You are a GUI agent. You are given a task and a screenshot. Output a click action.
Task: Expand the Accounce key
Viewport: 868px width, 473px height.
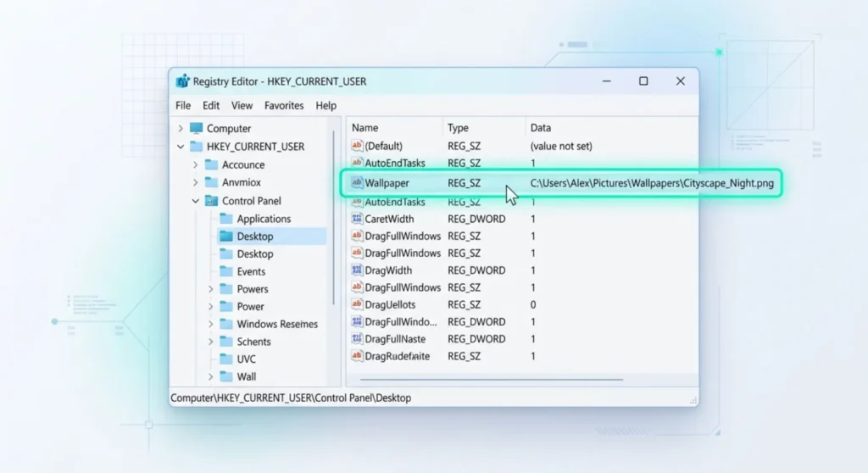196,165
